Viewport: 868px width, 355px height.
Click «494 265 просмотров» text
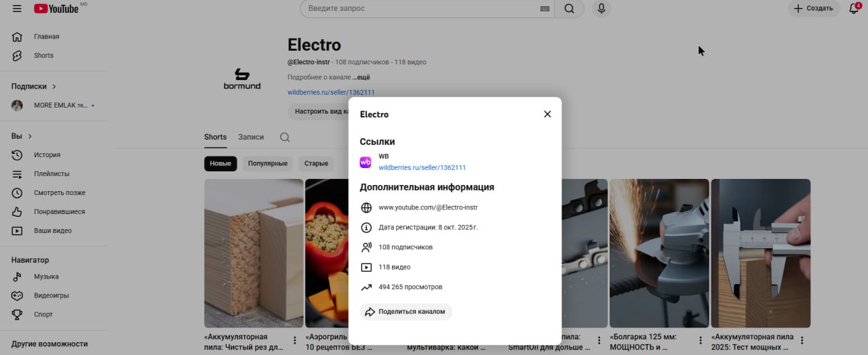[410, 287]
